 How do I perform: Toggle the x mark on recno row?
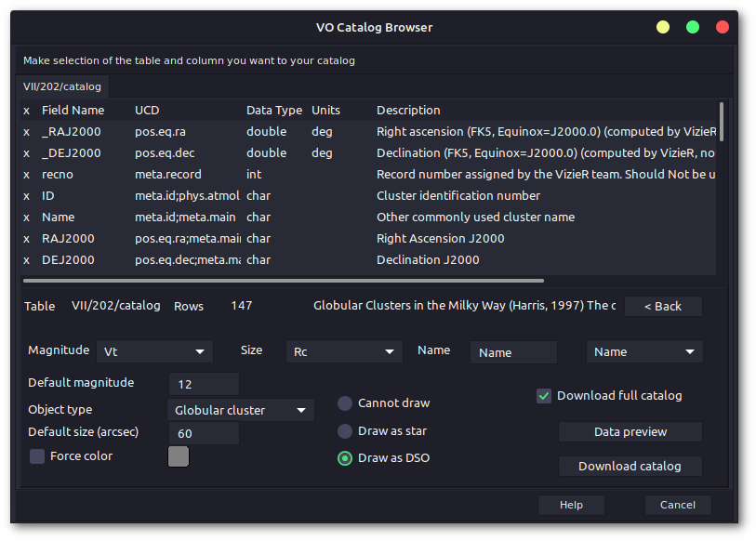coord(27,175)
